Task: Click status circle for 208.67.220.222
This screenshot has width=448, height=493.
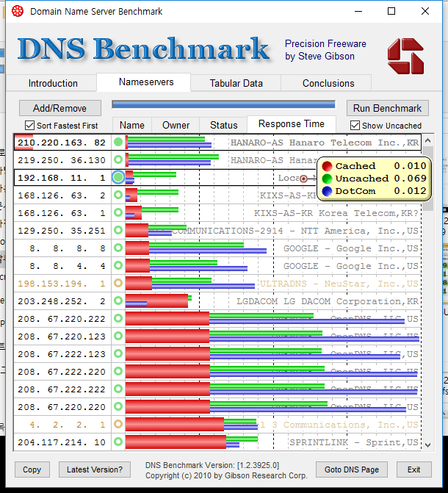Action: click(x=118, y=318)
